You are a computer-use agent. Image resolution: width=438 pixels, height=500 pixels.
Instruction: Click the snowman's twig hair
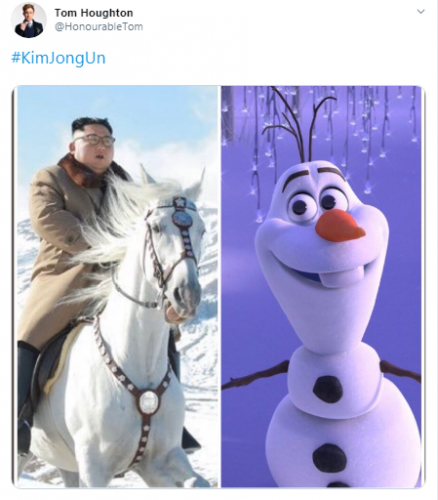pos(297,125)
